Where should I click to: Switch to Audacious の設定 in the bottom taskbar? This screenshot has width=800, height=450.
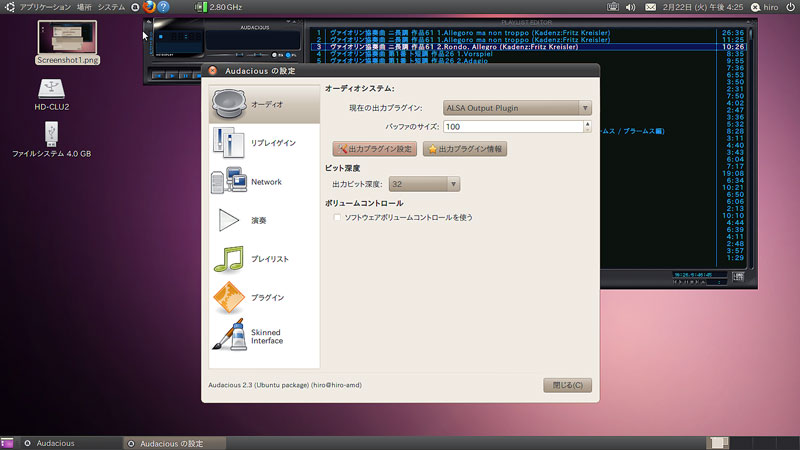tap(174, 443)
